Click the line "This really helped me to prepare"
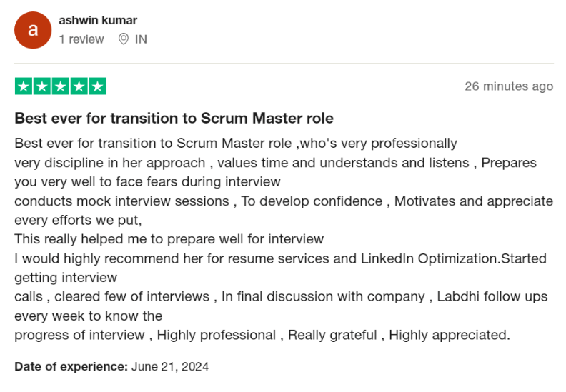Image resolution: width=566 pixels, height=392 pixels. click(169, 238)
